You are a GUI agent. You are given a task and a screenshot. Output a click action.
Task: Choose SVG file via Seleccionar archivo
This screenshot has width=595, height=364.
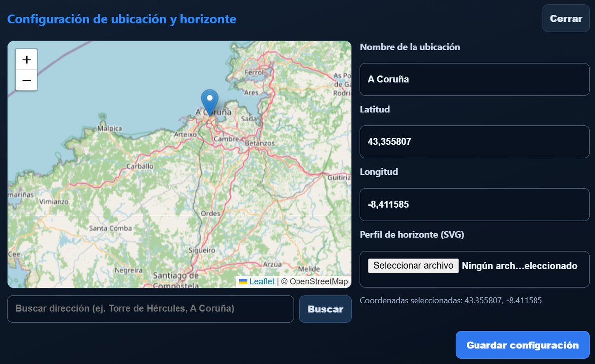tap(413, 266)
